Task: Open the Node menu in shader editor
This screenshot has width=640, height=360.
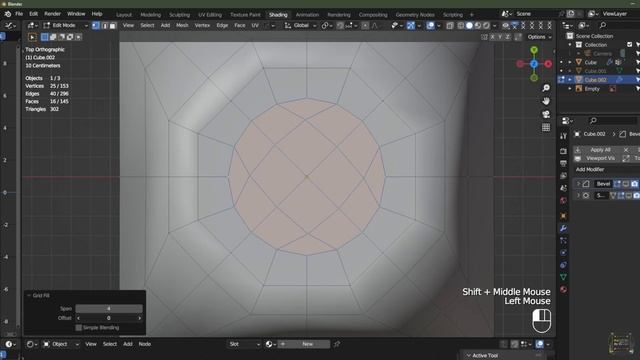Action: click(144, 344)
